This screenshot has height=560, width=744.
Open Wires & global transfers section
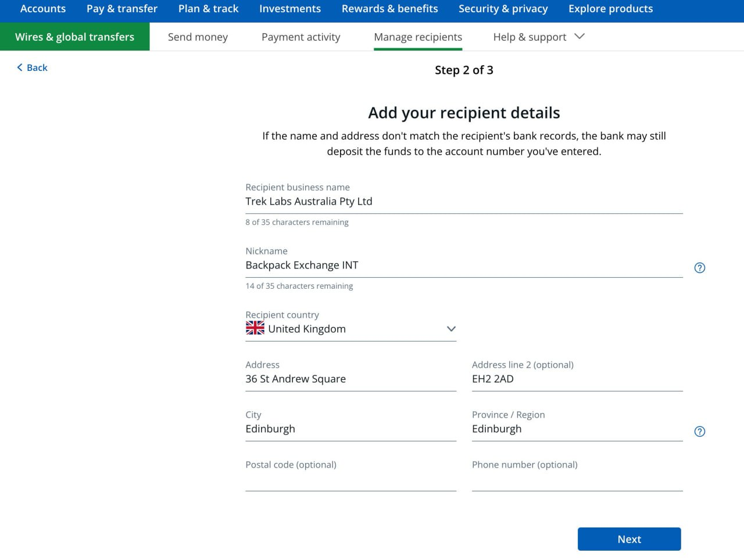click(x=74, y=37)
